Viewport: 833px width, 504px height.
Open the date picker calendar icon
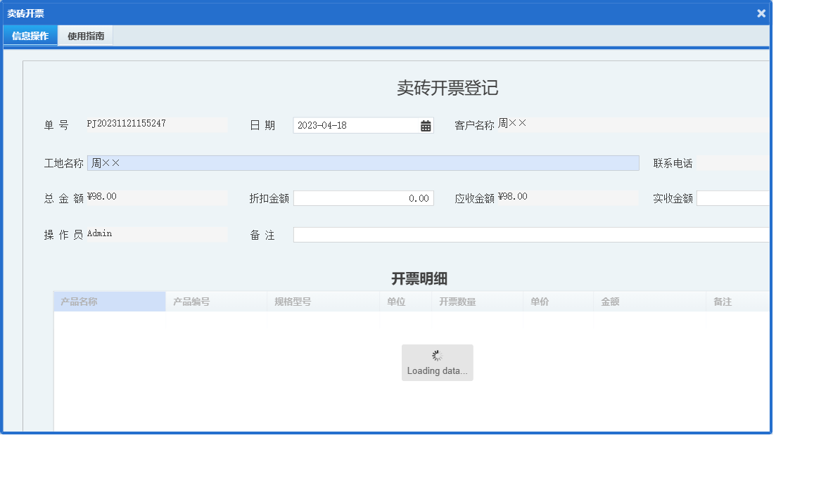pyautogui.click(x=425, y=124)
